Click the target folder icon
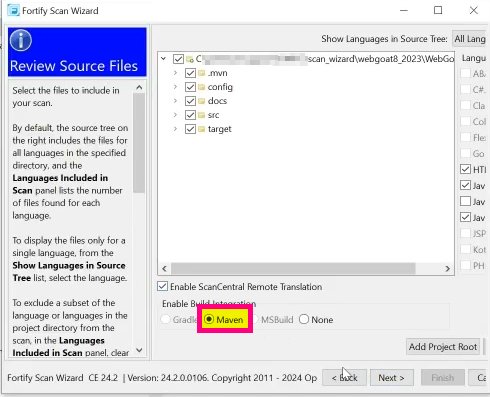The height and width of the screenshot is (397, 490). pos(201,129)
